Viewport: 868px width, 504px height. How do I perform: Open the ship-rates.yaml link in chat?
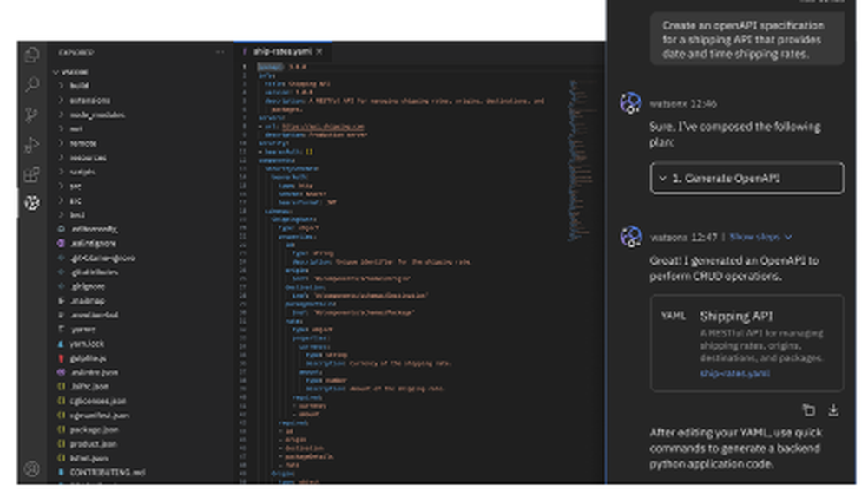pyautogui.click(x=734, y=373)
